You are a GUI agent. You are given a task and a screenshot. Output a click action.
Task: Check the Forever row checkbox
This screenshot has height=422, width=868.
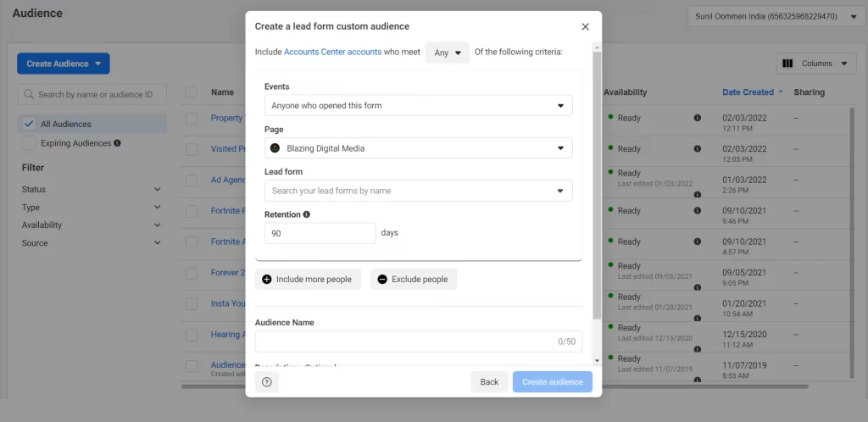tap(192, 273)
